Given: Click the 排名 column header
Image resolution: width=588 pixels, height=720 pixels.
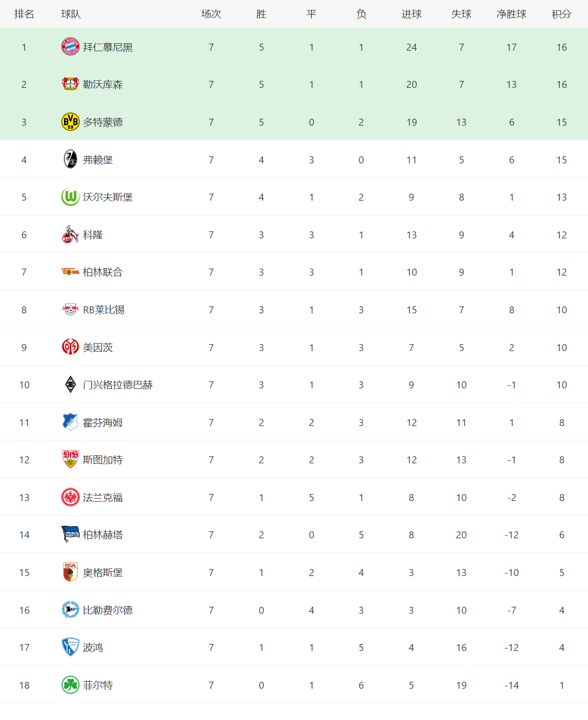Looking at the screenshot, I should click(24, 14).
